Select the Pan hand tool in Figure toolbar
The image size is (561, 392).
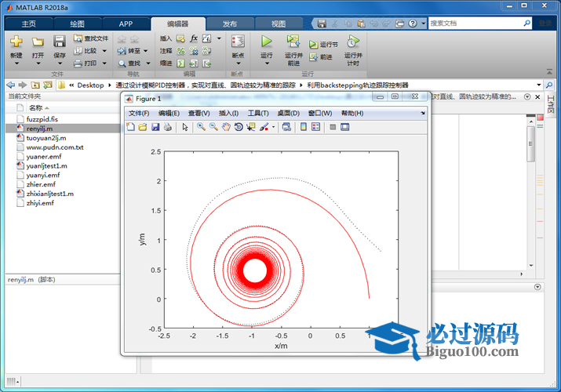coord(226,127)
